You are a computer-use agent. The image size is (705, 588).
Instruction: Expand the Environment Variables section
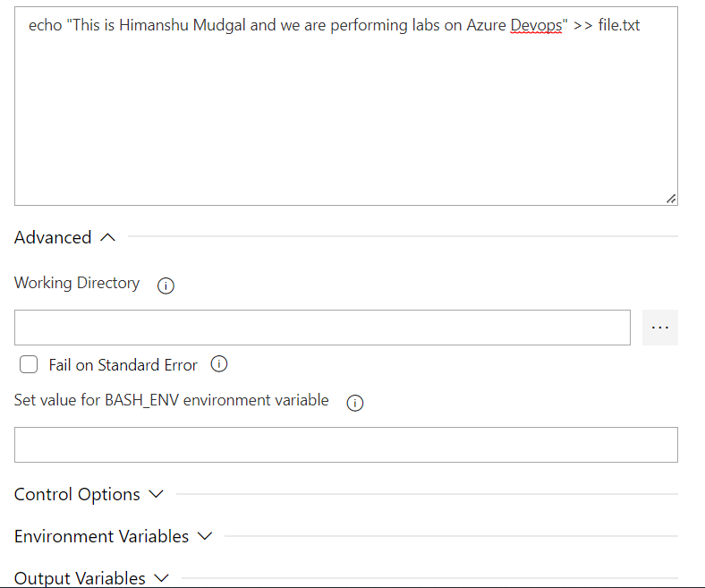point(204,536)
